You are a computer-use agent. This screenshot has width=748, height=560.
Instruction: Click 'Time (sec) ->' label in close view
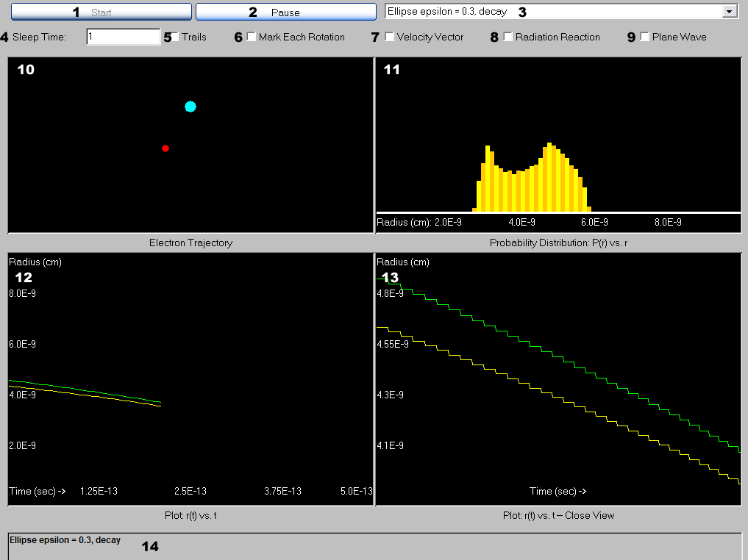[x=558, y=491]
